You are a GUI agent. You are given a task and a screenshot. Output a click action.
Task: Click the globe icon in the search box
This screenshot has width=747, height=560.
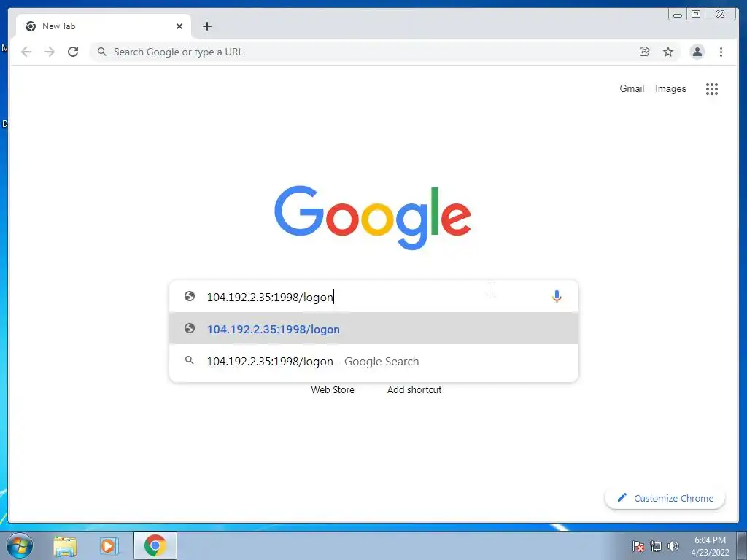tap(190, 296)
